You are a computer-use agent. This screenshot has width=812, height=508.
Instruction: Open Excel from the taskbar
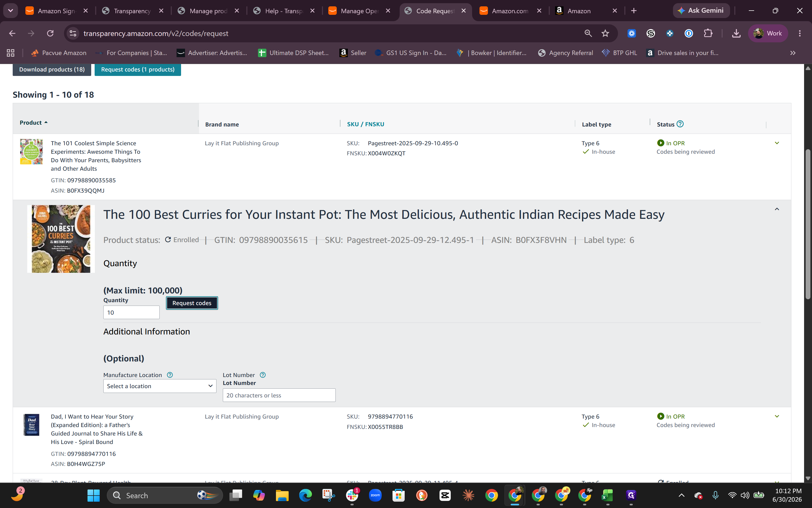[x=607, y=495]
